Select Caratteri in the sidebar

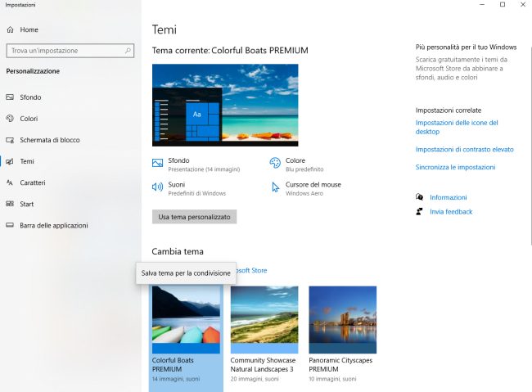(70, 182)
